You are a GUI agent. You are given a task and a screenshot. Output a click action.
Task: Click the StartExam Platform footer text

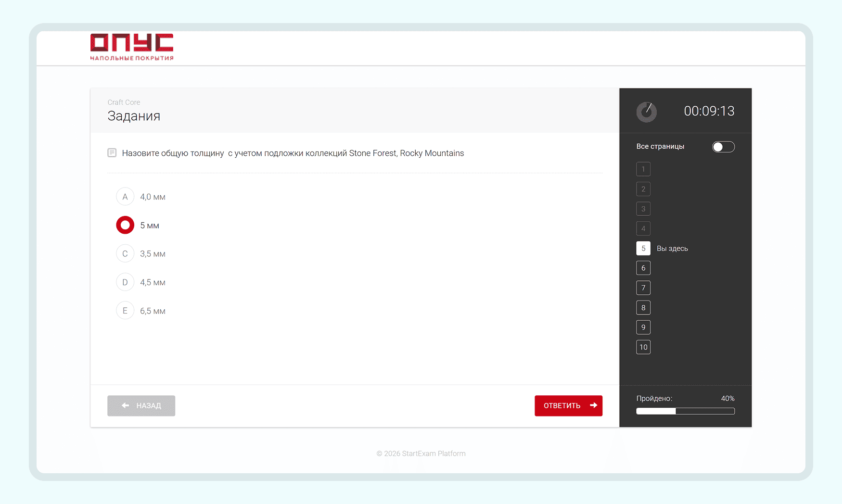point(421,454)
